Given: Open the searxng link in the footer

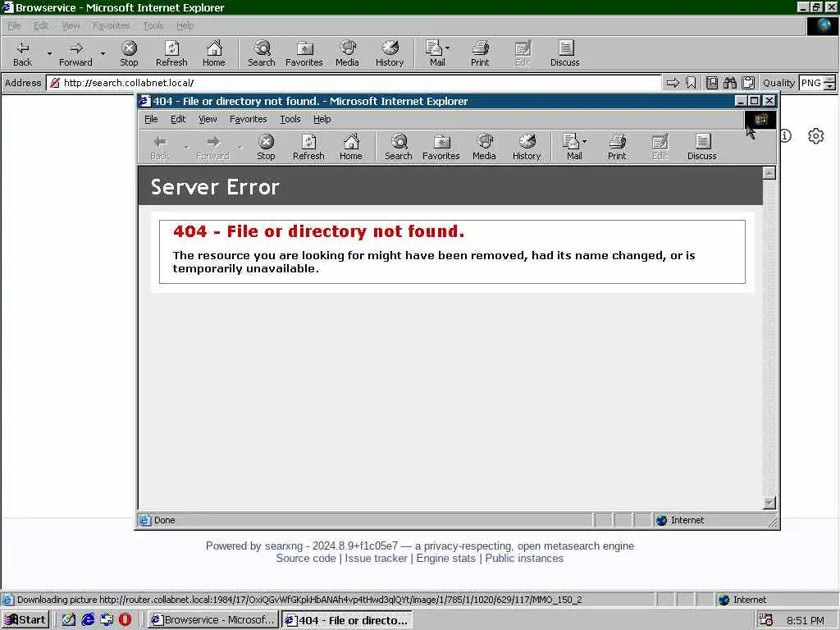Looking at the screenshot, I should click(283, 546).
